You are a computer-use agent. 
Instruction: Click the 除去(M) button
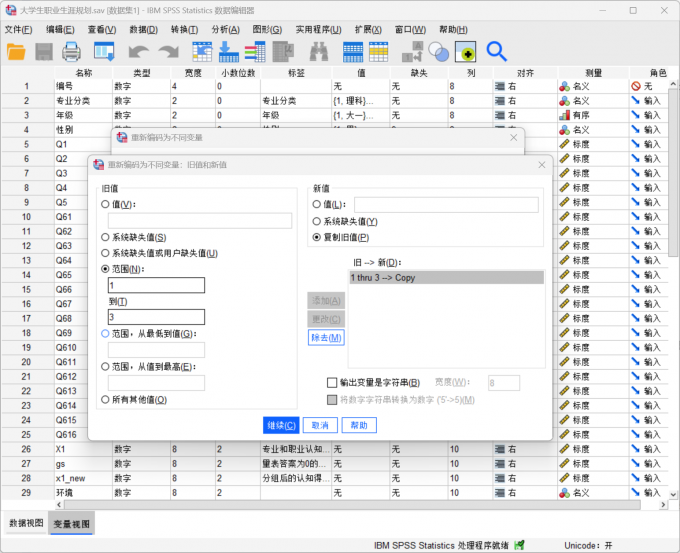pyautogui.click(x=326, y=337)
